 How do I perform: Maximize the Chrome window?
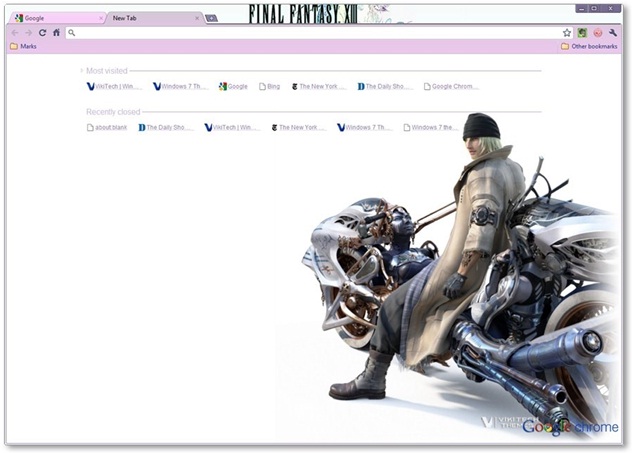click(594, 8)
